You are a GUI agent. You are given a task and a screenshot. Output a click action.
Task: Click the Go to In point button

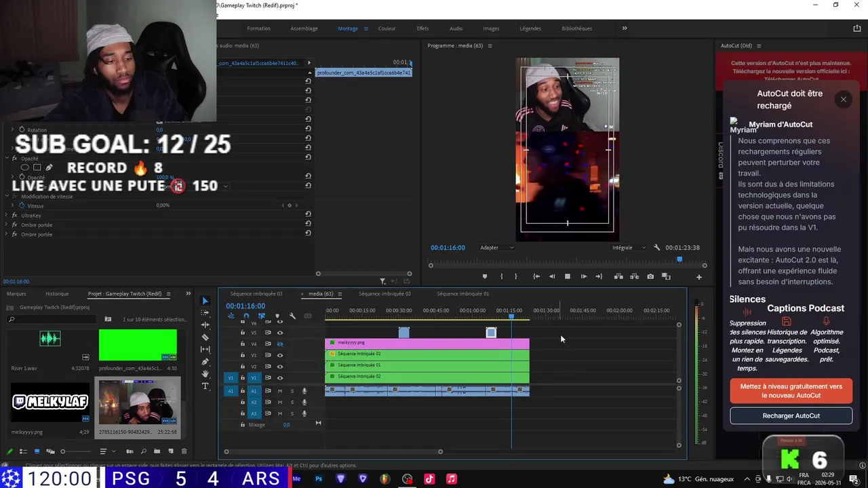[x=536, y=277]
